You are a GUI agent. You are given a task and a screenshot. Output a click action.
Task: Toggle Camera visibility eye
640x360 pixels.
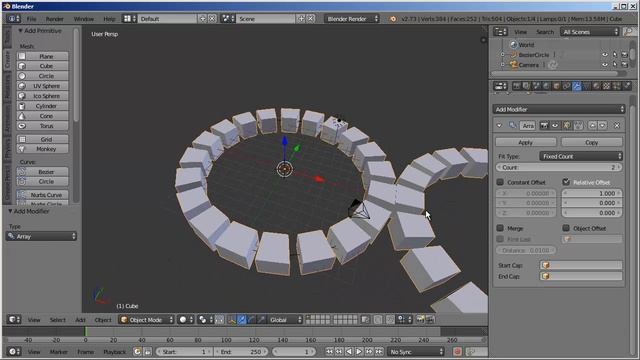(x=605, y=65)
